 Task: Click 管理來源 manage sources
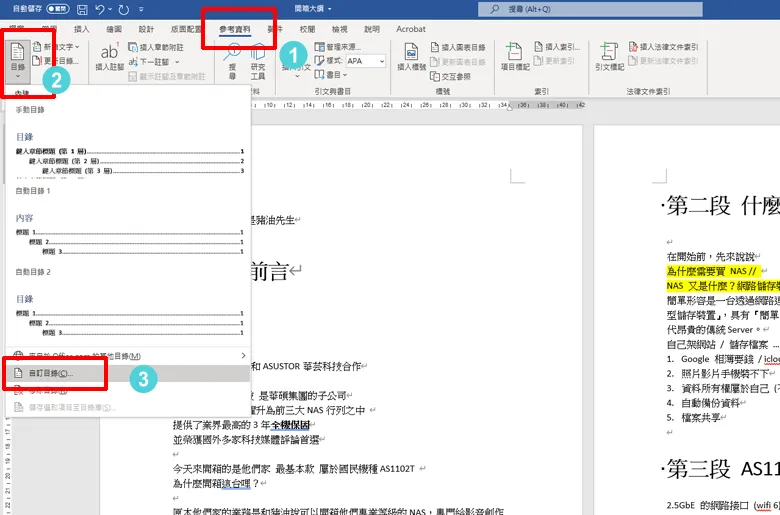338,47
